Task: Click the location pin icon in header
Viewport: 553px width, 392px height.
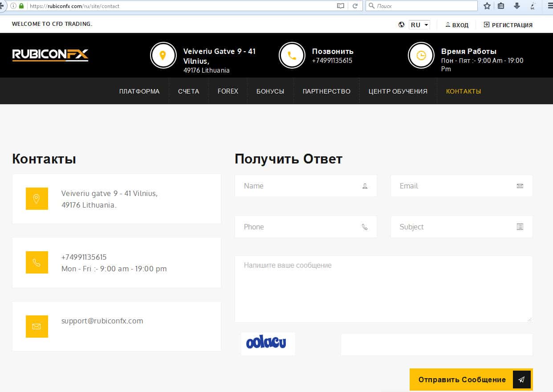Action: tap(163, 55)
